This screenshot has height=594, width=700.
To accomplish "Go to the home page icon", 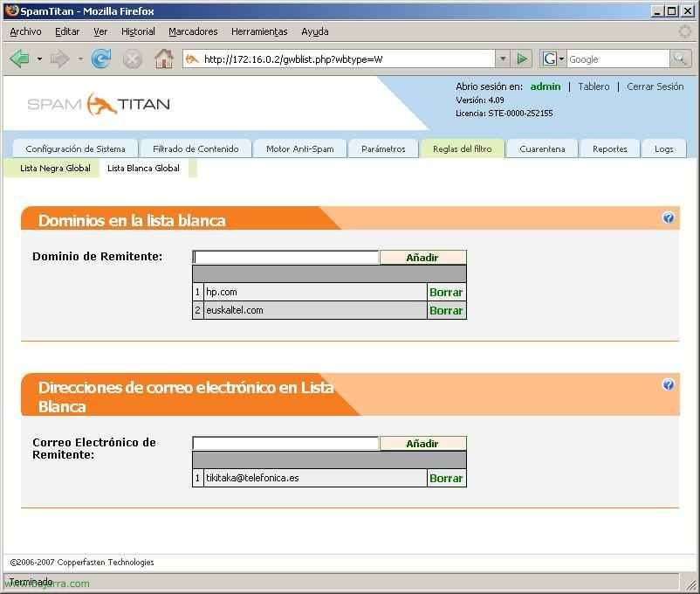I will click(164, 59).
